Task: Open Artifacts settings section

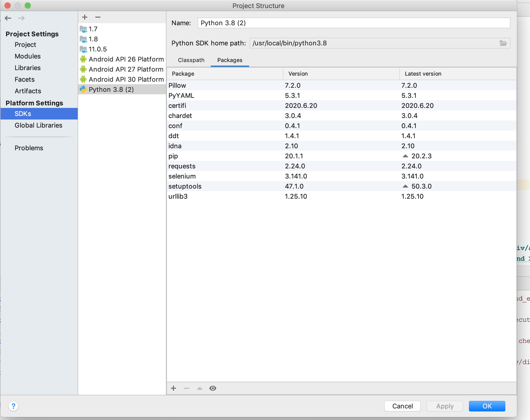Action: click(x=28, y=91)
